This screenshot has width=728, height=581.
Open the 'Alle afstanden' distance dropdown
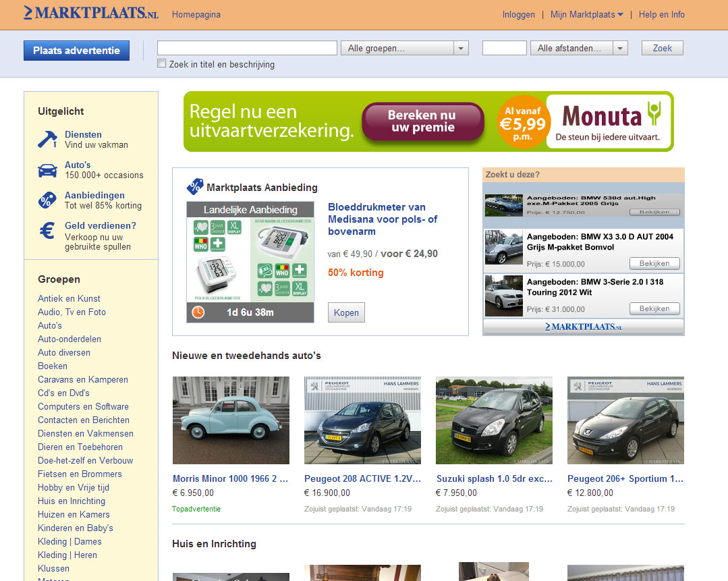point(579,48)
